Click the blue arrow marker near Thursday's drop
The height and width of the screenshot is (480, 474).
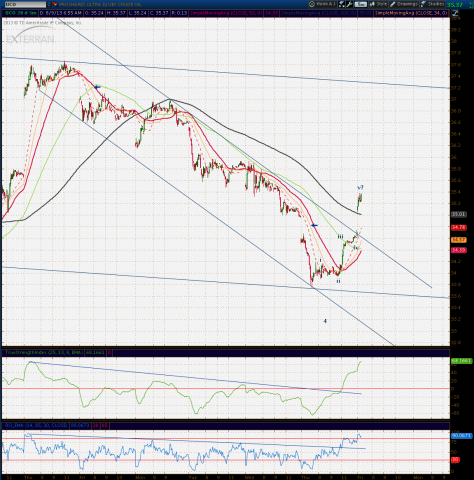coord(314,225)
